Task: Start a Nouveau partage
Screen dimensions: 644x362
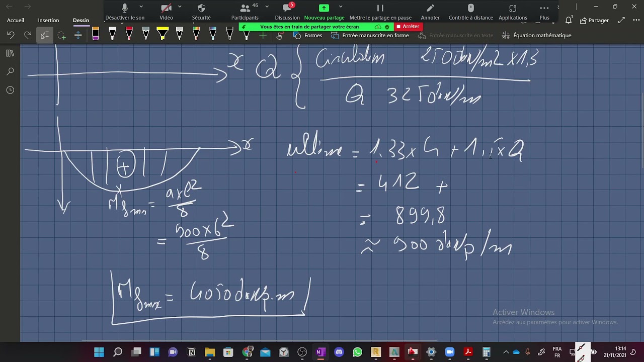Action: [x=324, y=12]
